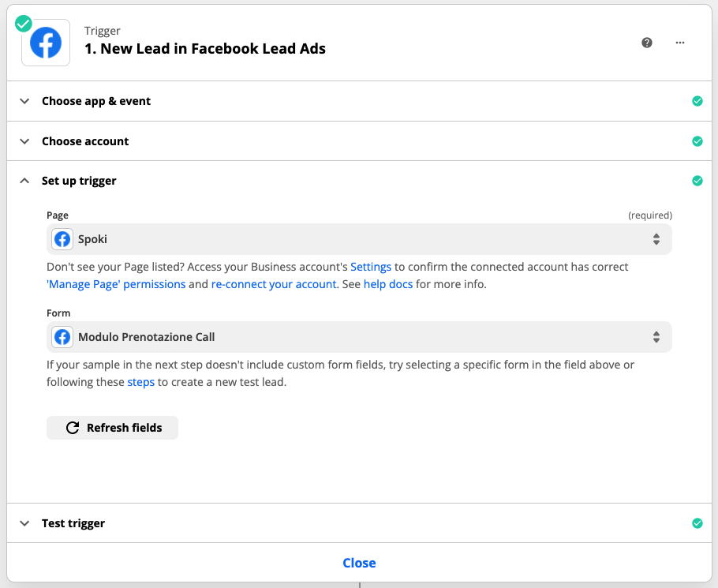Image resolution: width=718 pixels, height=588 pixels.
Task: Click the Facebook icon in Page field
Action: click(x=62, y=239)
